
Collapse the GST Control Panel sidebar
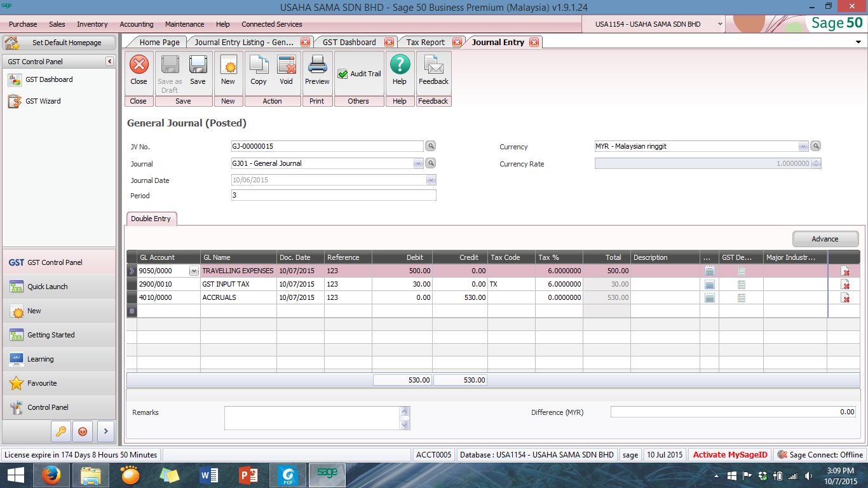coord(109,62)
